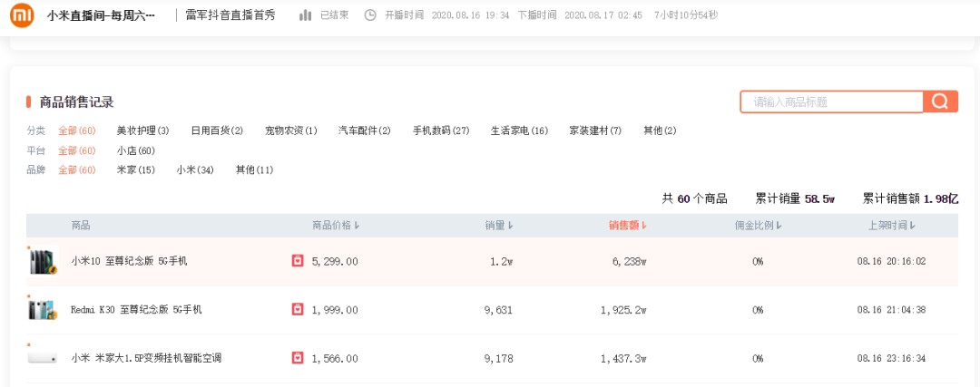Viewport: 980px width, 387px height.
Task: Click the revenue 1,925.2w
Action: (623, 309)
